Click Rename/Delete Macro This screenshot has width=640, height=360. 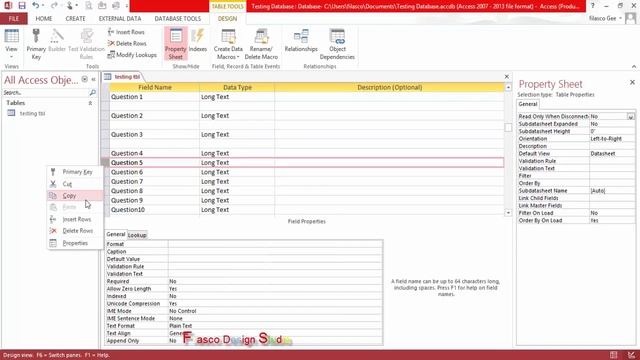click(261, 44)
